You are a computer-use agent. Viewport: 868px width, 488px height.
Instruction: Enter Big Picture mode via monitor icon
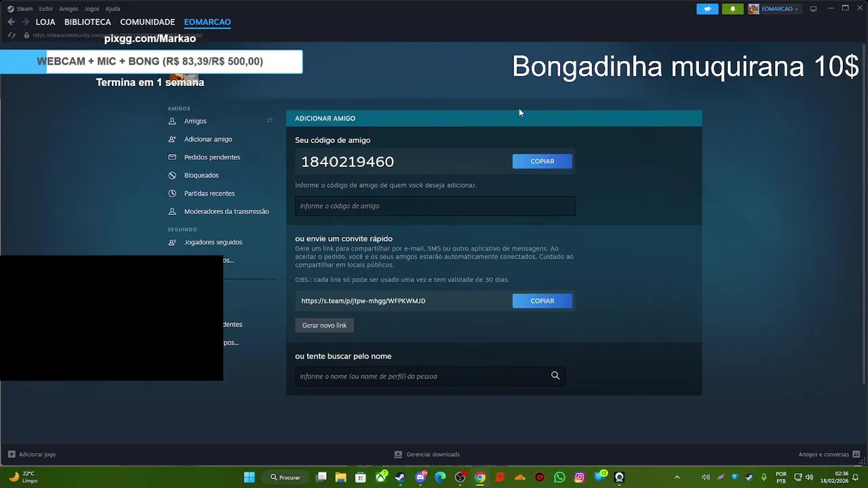tap(813, 9)
